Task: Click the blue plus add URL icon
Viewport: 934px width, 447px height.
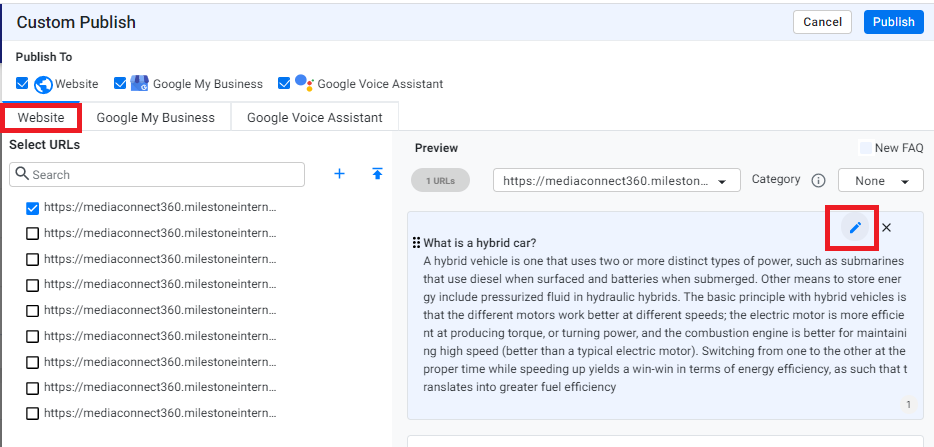Action: [x=339, y=174]
